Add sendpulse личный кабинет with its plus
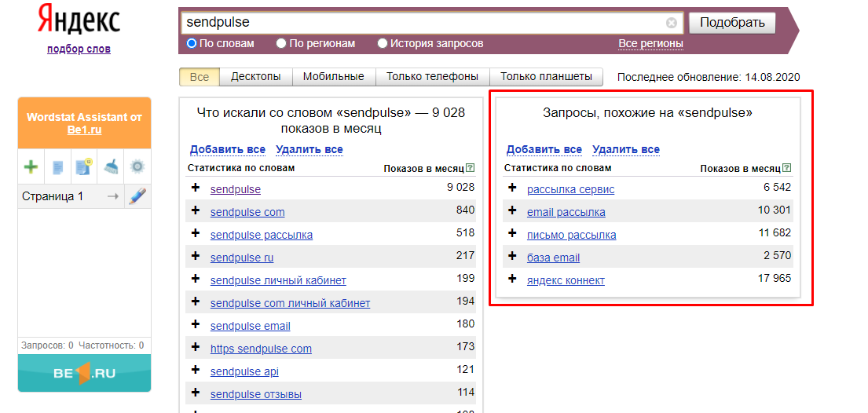Image resolution: width=868 pixels, height=413 pixels. click(x=196, y=279)
